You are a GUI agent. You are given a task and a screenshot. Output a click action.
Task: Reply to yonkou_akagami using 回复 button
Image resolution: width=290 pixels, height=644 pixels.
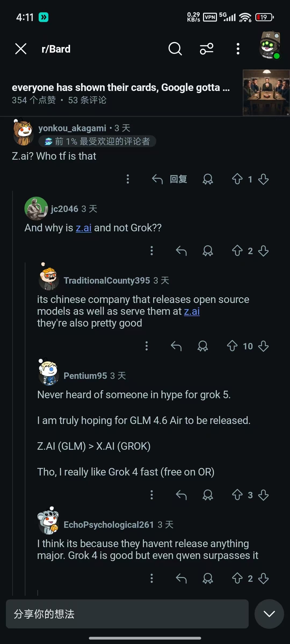pos(169,179)
